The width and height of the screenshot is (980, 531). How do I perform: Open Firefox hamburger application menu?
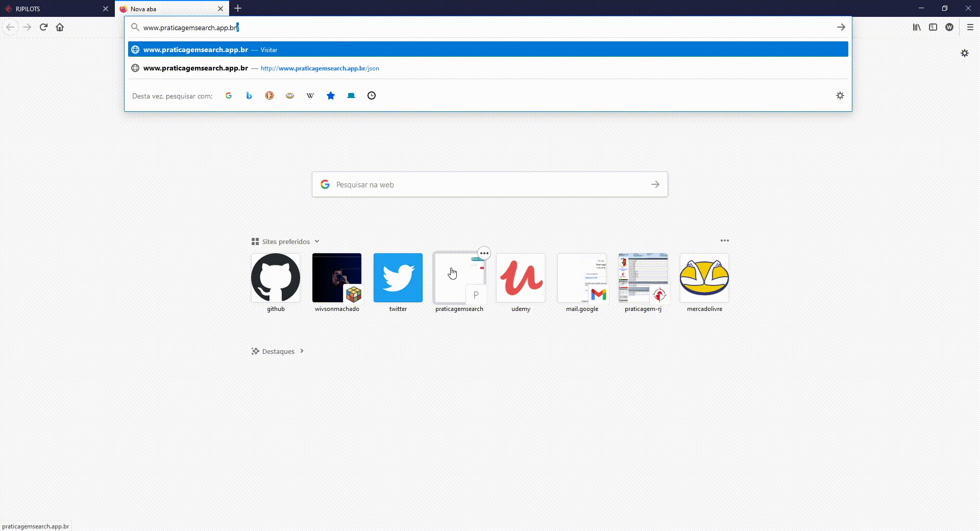[970, 28]
